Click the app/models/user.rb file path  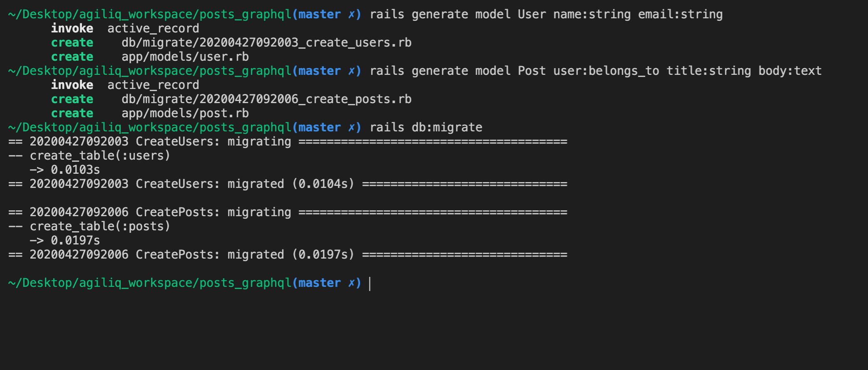point(185,57)
